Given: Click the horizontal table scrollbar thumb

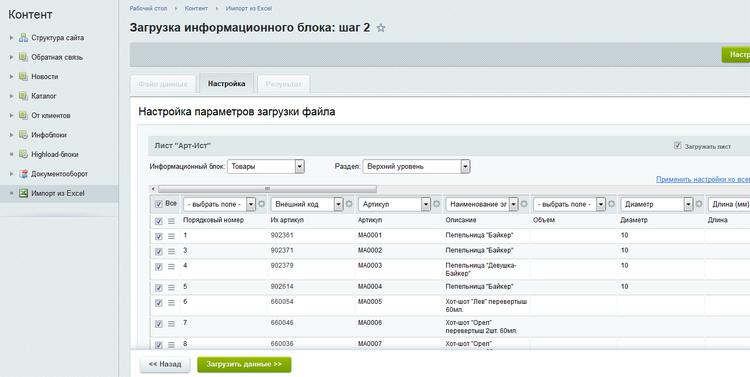Looking at the screenshot, I should coord(267,189).
